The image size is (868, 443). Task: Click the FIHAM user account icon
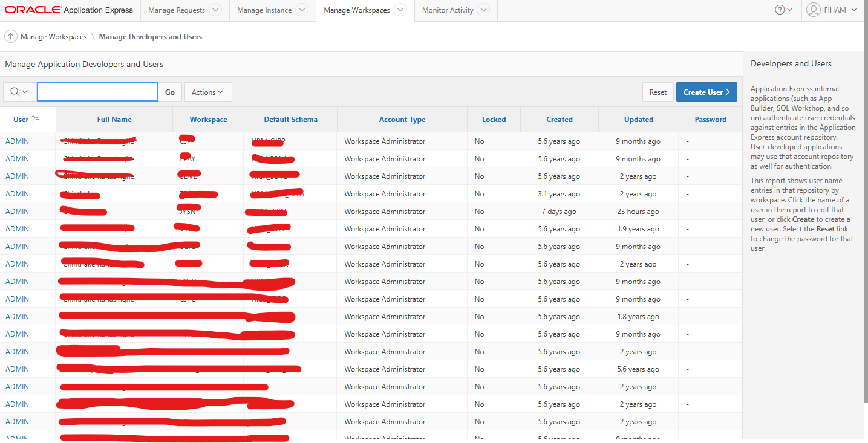click(x=814, y=10)
